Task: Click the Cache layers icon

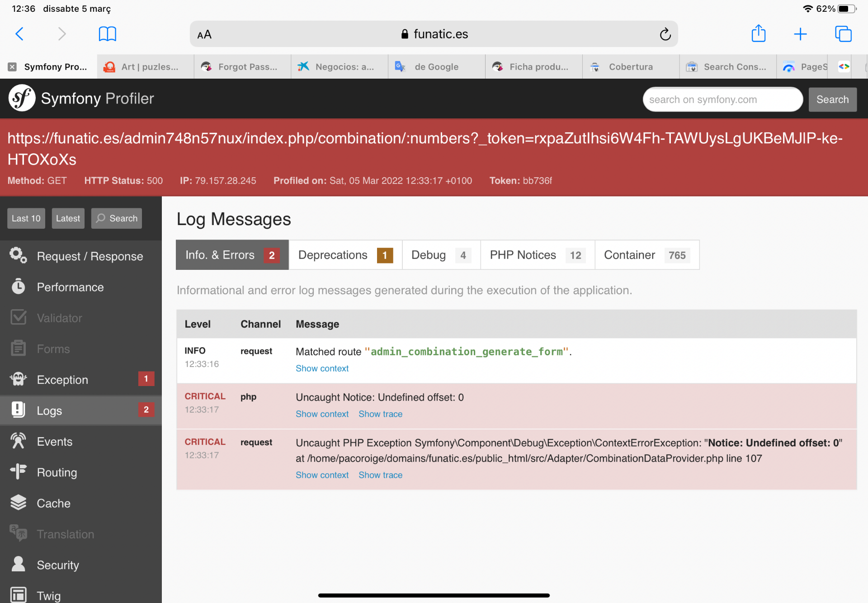Action: 18,503
